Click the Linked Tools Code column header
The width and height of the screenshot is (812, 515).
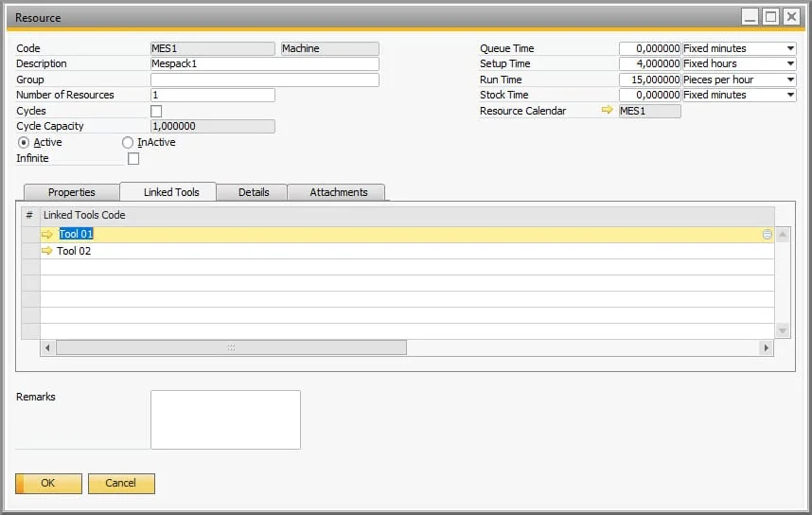click(x=407, y=215)
